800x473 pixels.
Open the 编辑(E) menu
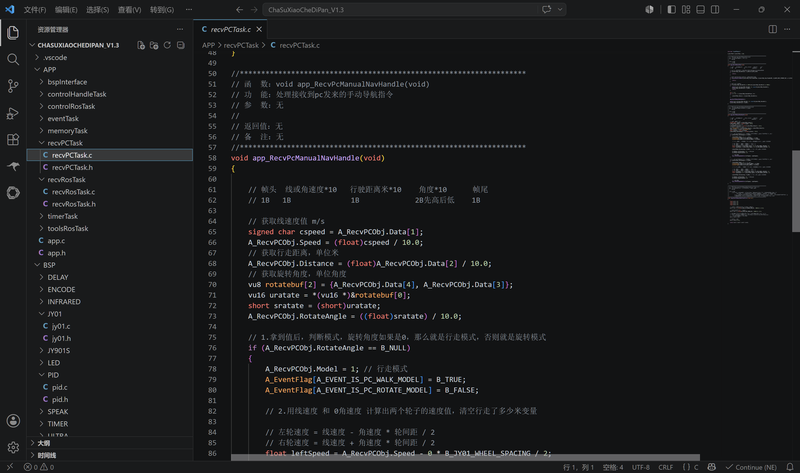66,10
